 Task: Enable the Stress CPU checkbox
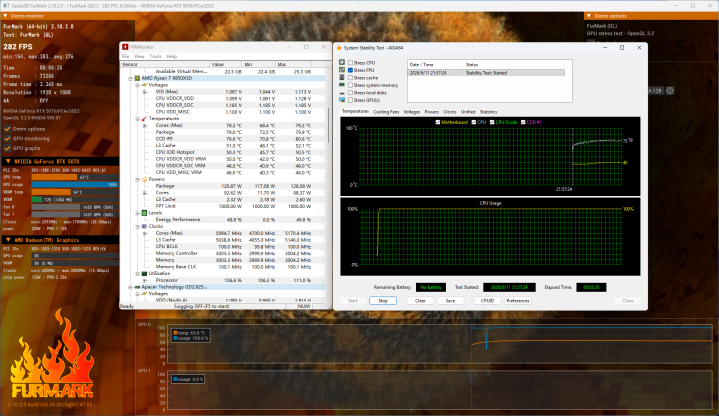(350, 62)
